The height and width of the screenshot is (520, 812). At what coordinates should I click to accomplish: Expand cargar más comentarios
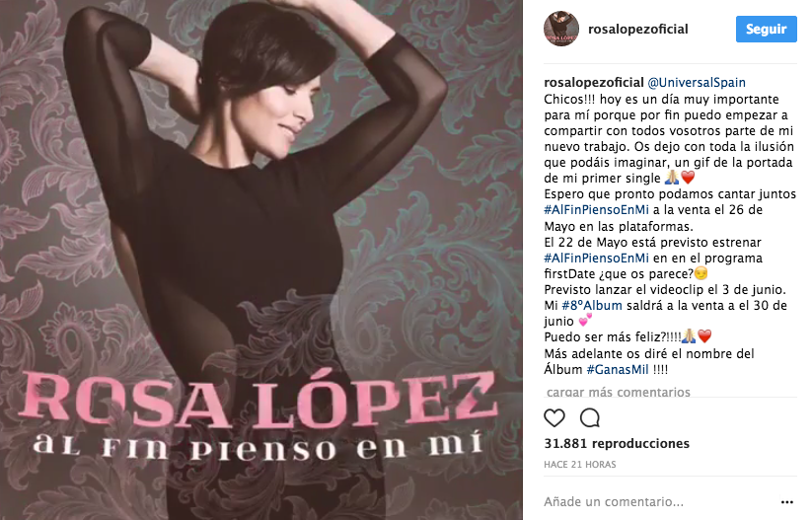(619, 392)
